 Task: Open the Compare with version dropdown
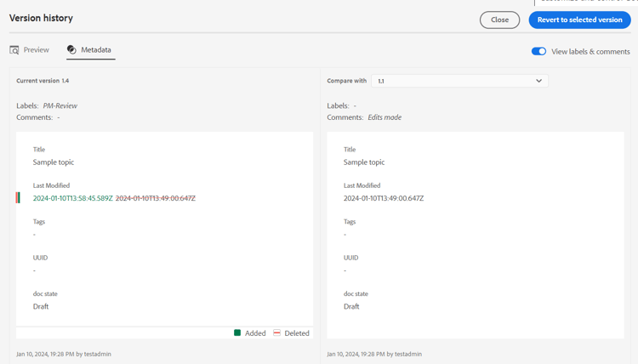pos(459,81)
